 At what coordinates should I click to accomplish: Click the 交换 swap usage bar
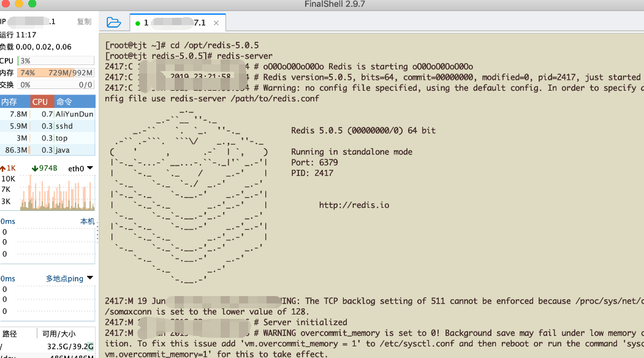pyautogui.click(x=55, y=85)
